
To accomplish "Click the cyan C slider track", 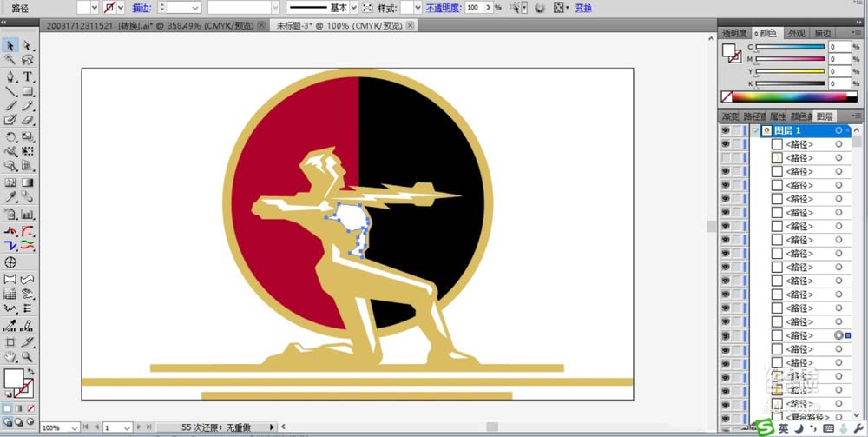I will (791, 47).
